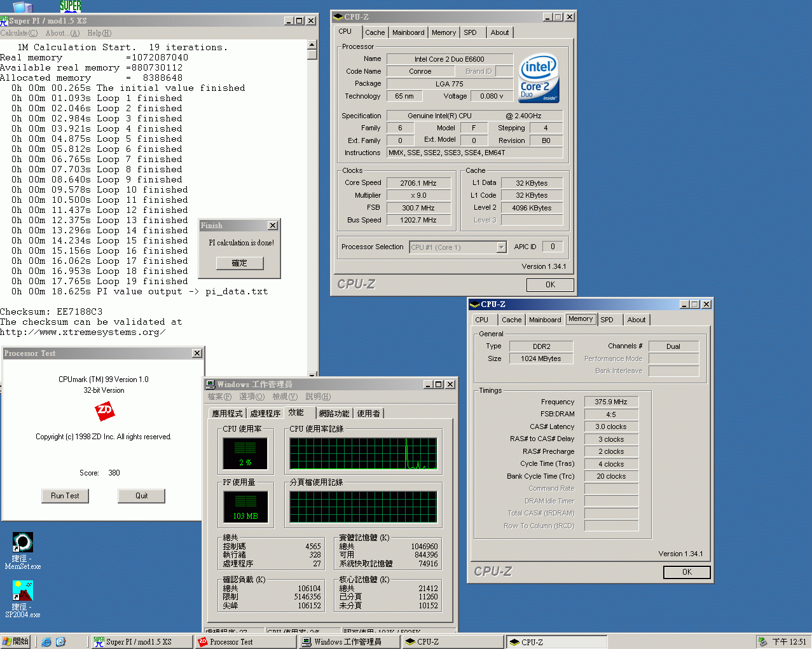Image resolution: width=812 pixels, height=649 pixels.
Task: Open the 選項(O) menu in Task Manager
Action: pyautogui.click(x=252, y=397)
